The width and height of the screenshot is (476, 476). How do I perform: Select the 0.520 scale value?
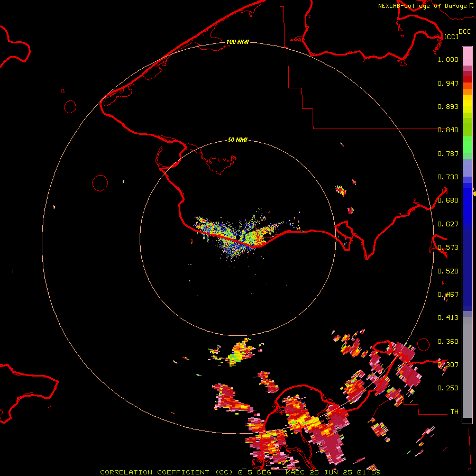pyautogui.click(x=448, y=271)
